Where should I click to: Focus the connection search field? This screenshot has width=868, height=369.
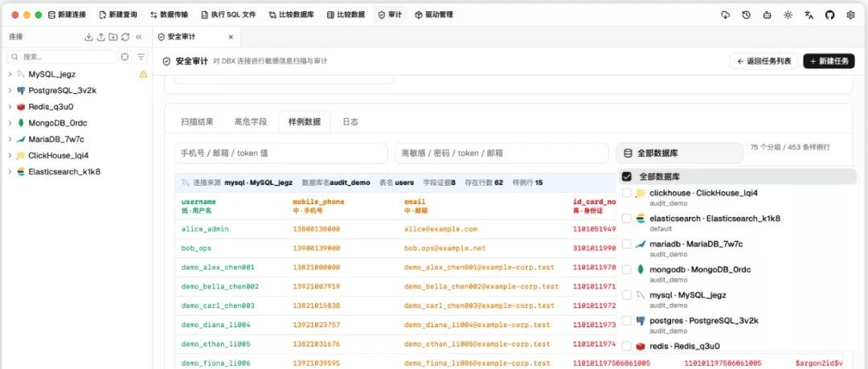tap(61, 56)
